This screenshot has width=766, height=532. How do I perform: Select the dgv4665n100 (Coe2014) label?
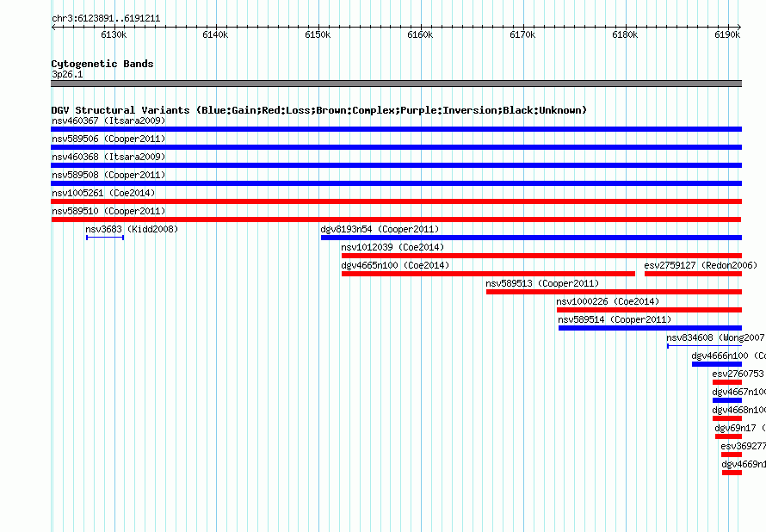coord(395,265)
